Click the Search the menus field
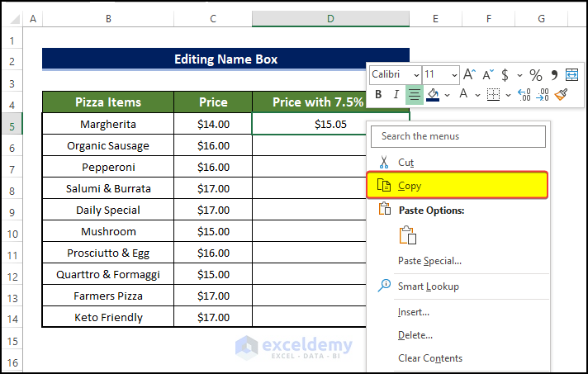 (x=458, y=136)
